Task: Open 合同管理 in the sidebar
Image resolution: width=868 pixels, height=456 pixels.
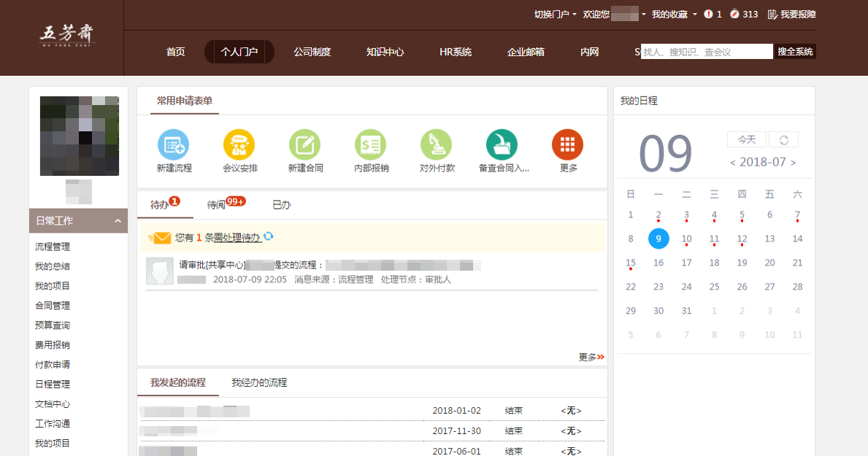Action: (x=52, y=306)
